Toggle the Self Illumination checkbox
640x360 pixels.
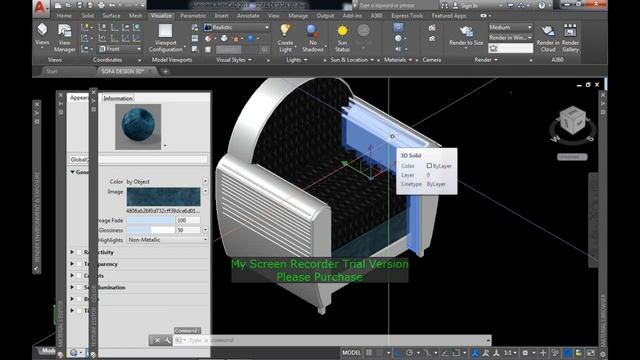(80, 288)
